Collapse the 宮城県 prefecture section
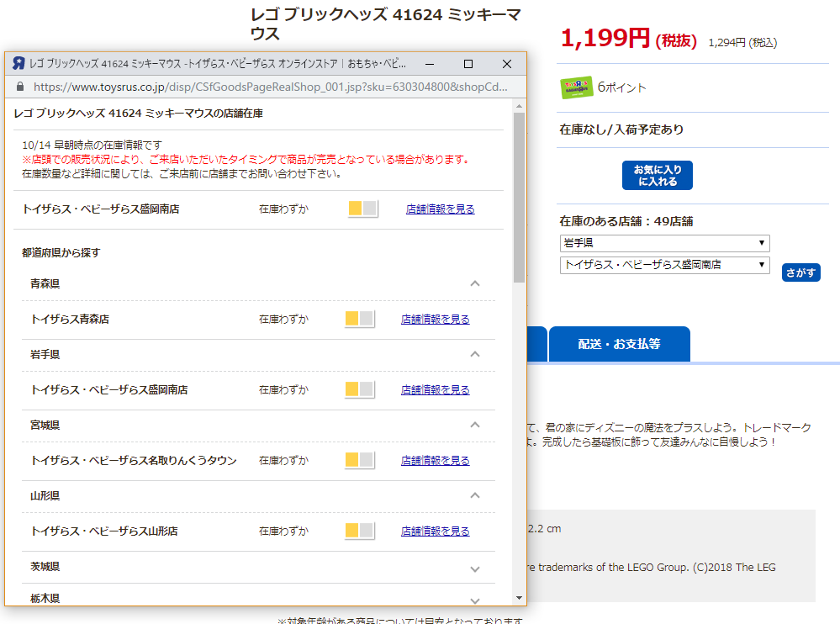This screenshot has width=840, height=624. [475, 426]
